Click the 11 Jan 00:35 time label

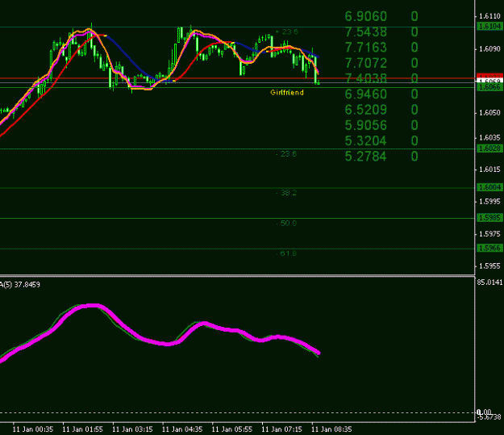pos(33,429)
